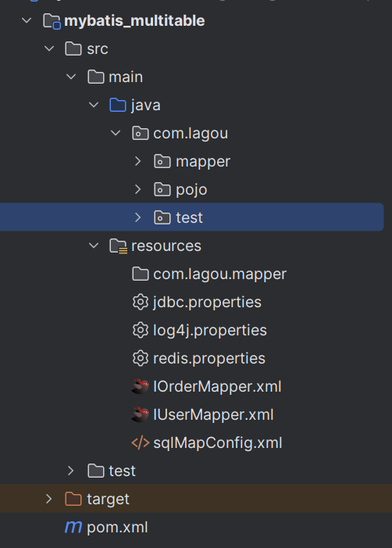Select the com.lagou label

tap(191, 134)
